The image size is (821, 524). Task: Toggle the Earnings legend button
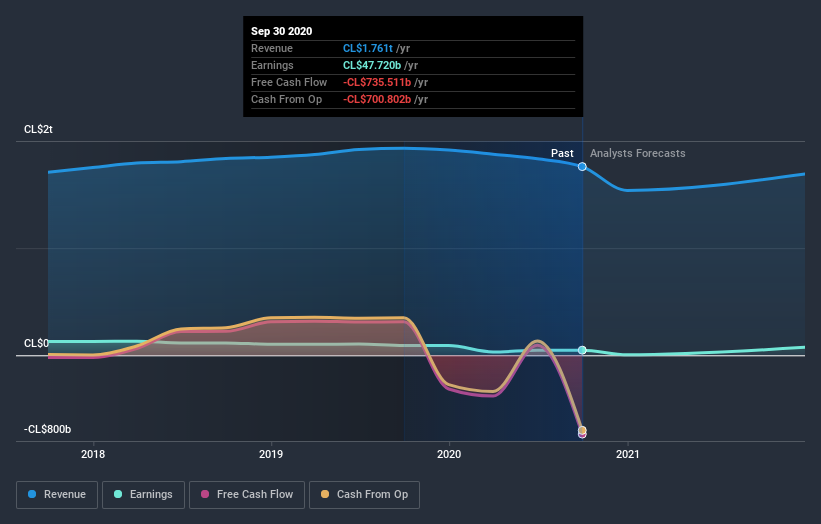[x=143, y=495]
